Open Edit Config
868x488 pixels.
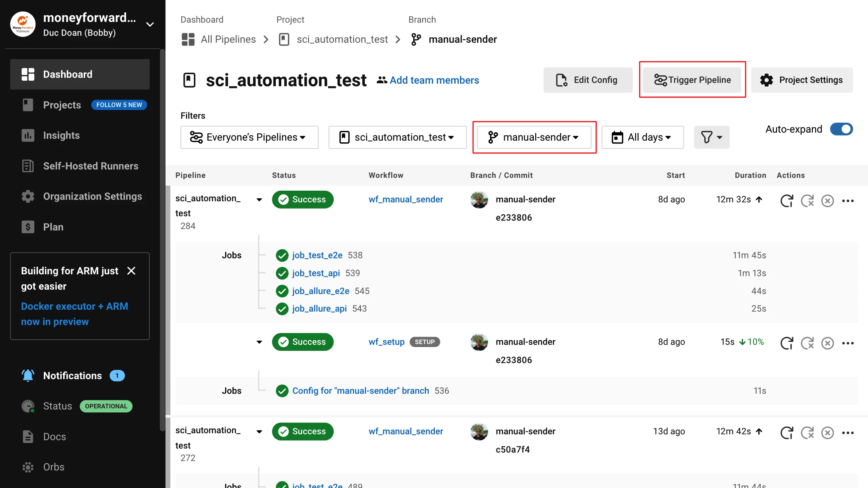coord(588,80)
